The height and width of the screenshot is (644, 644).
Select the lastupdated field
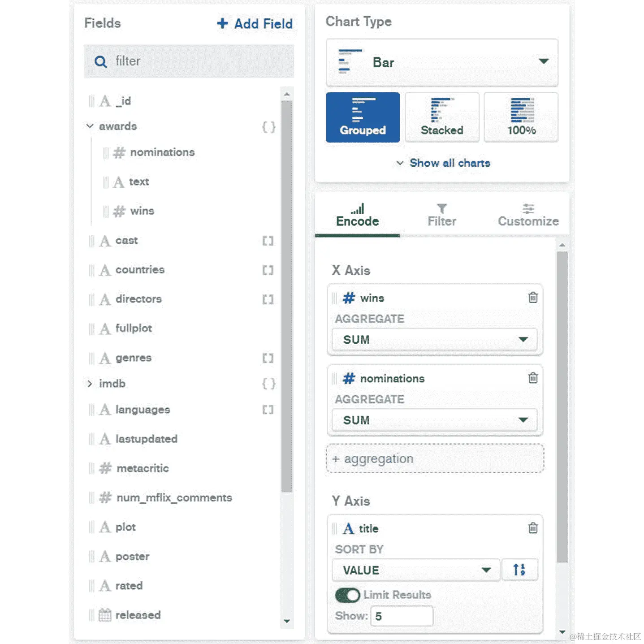click(x=147, y=439)
